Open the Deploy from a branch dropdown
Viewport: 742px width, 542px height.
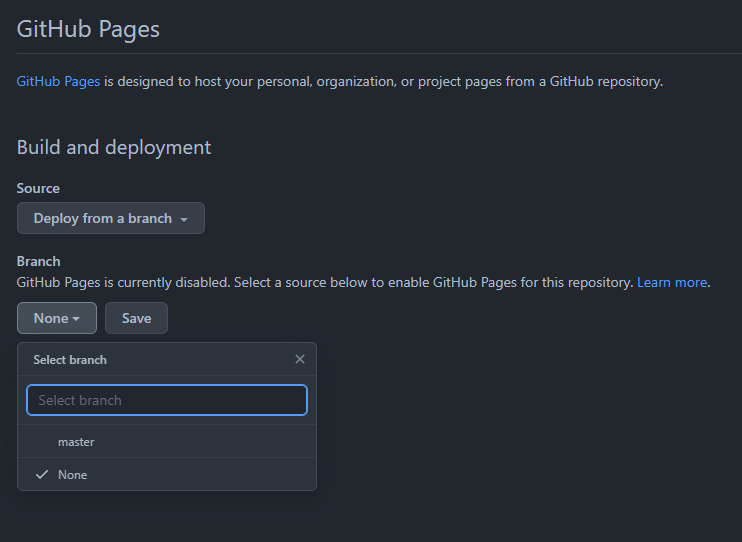111,218
